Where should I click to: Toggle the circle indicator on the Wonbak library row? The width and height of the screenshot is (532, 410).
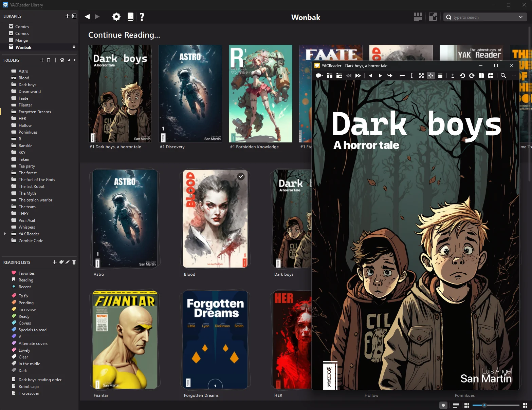point(74,47)
